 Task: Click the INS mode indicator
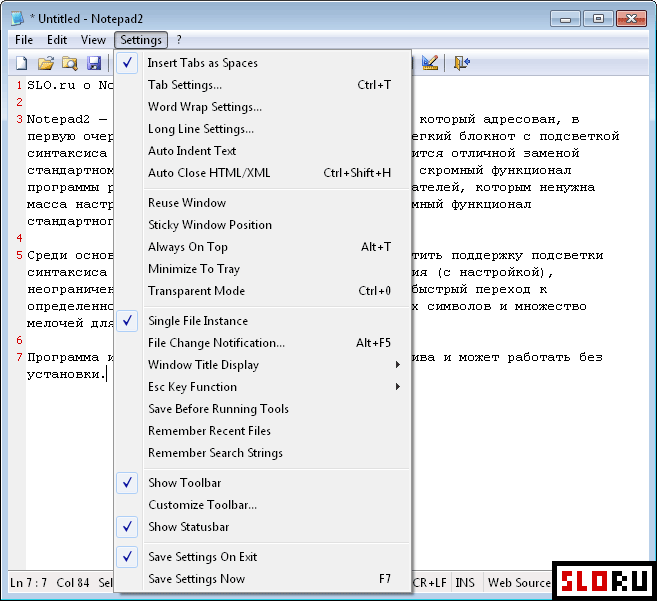coord(465,583)
